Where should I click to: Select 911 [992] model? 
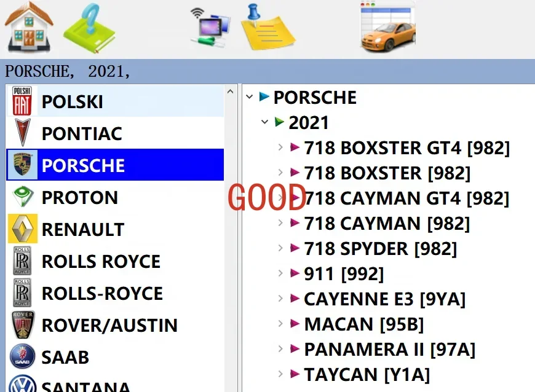click(x=344, y=274)
